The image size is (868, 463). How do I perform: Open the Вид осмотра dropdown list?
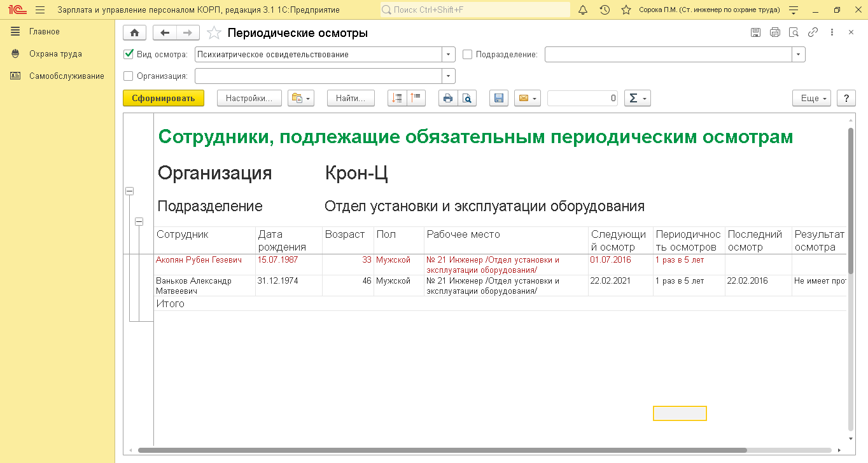(449, 55)
